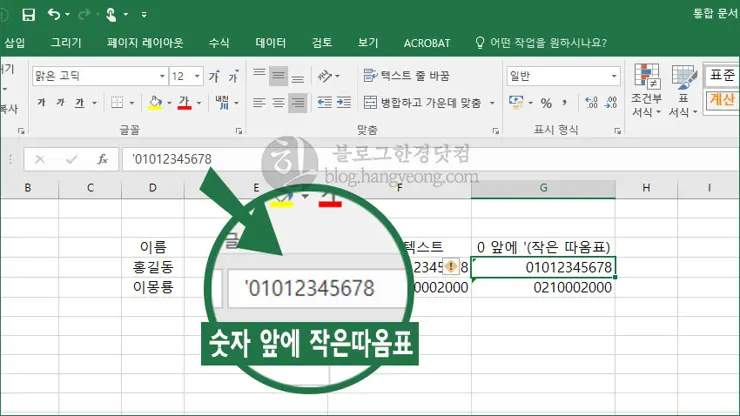Image resolution: width=740 pixels, height=416 pixels.
Task: Click the decrease indent icon
Action: coord(324,102)
